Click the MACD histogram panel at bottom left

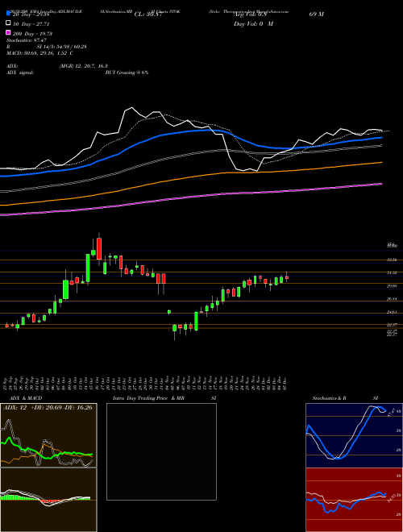point(48,500)
